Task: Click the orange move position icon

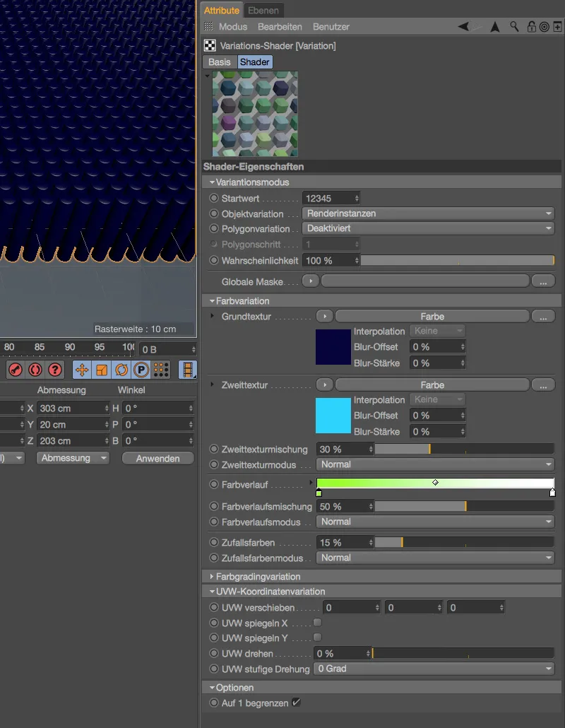Action: [81, 370]
